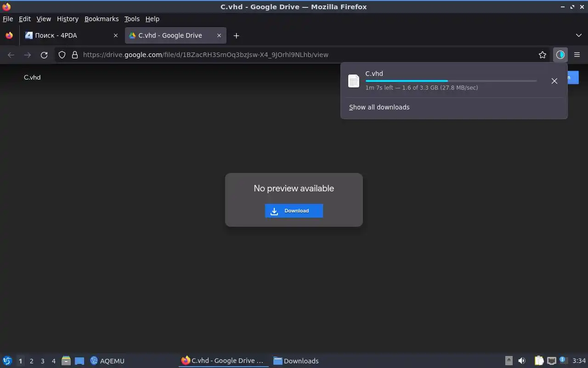Click C.vhd filename in downloads panel
The image size is (588, 368).
pos(374,74)
